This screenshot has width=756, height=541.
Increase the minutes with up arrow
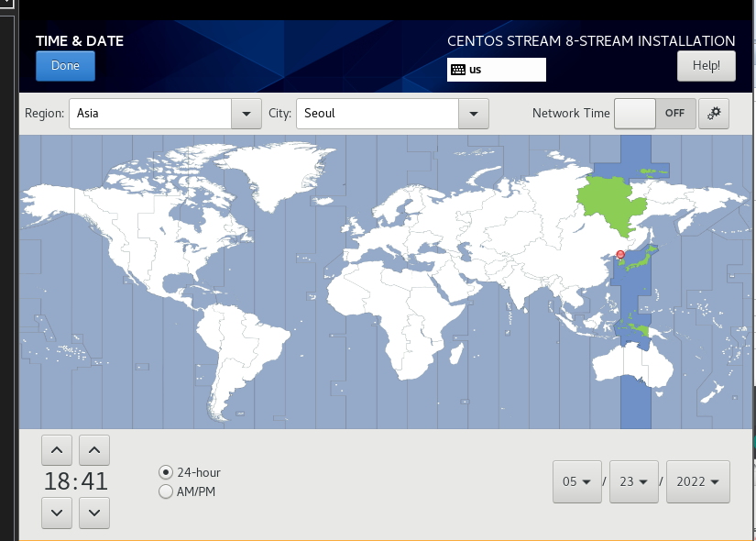94,450
